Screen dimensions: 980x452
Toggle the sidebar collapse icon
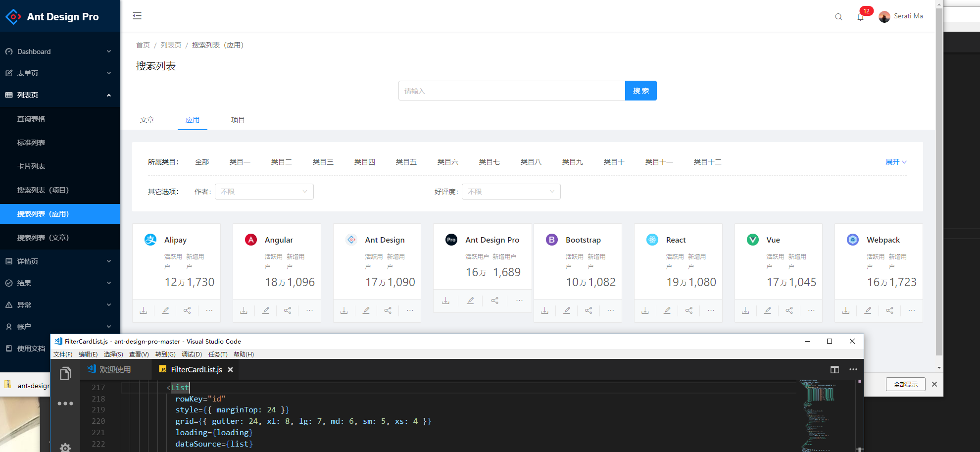tap(137, 16)
